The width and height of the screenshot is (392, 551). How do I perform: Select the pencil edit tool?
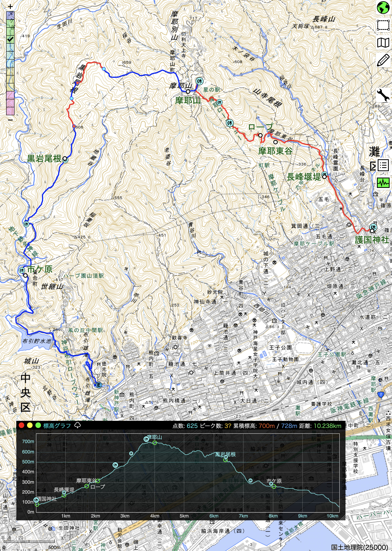[x=383, y=60]
